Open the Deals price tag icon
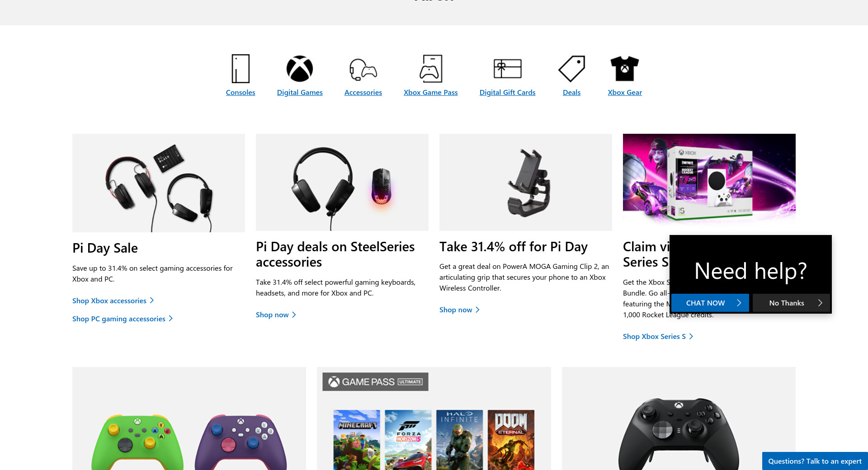Image resolution: width=868 pixels, height=470 pixels. 571,69
